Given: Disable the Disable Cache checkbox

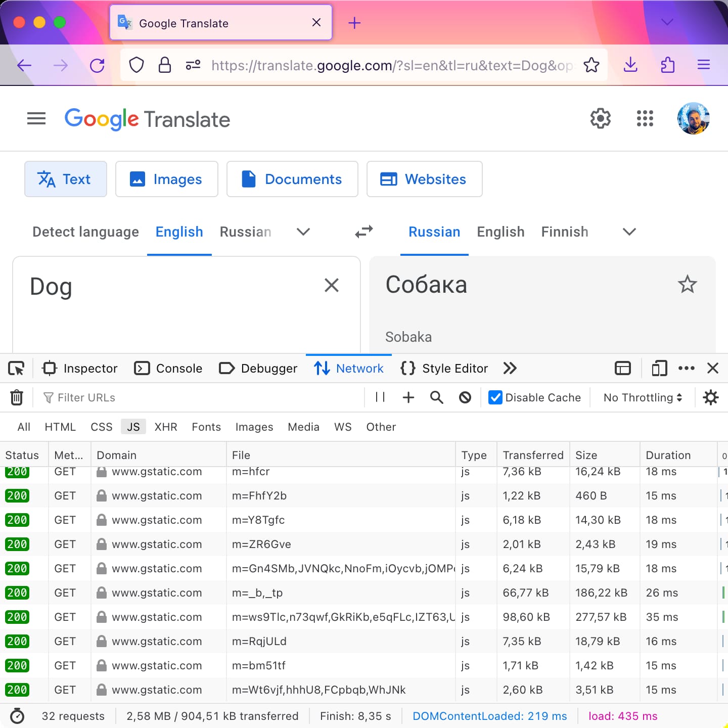Looking at the screenshot, I should pos(494,397).
